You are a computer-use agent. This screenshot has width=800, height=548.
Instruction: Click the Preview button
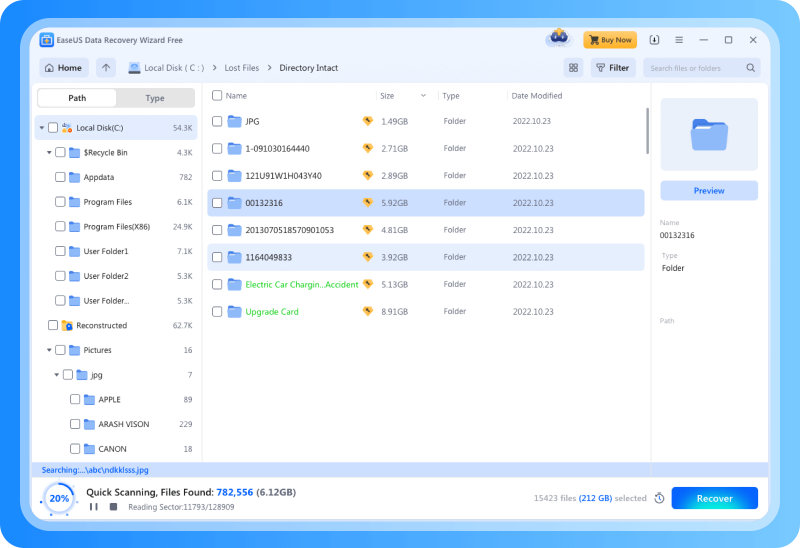click(709, 191)
